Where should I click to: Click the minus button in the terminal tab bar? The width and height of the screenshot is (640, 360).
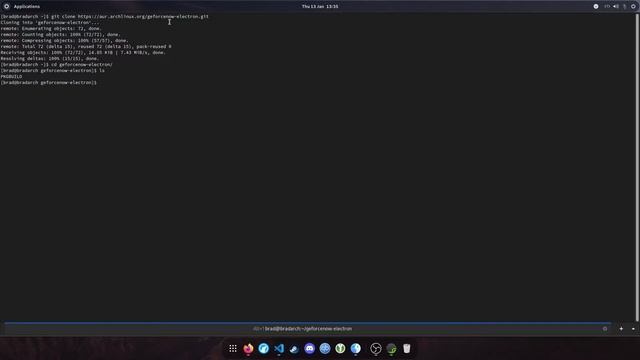633,329
